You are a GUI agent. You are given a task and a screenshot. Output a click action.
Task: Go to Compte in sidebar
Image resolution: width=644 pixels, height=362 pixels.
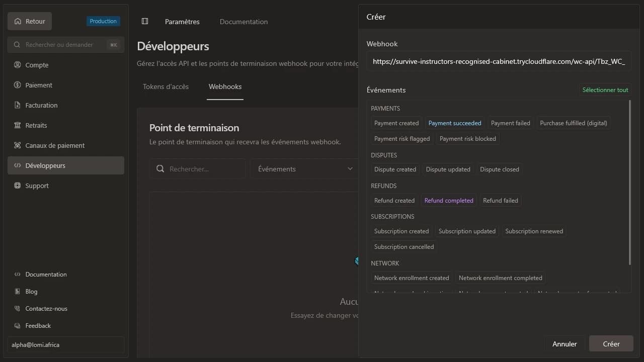[x=66, y=65]
